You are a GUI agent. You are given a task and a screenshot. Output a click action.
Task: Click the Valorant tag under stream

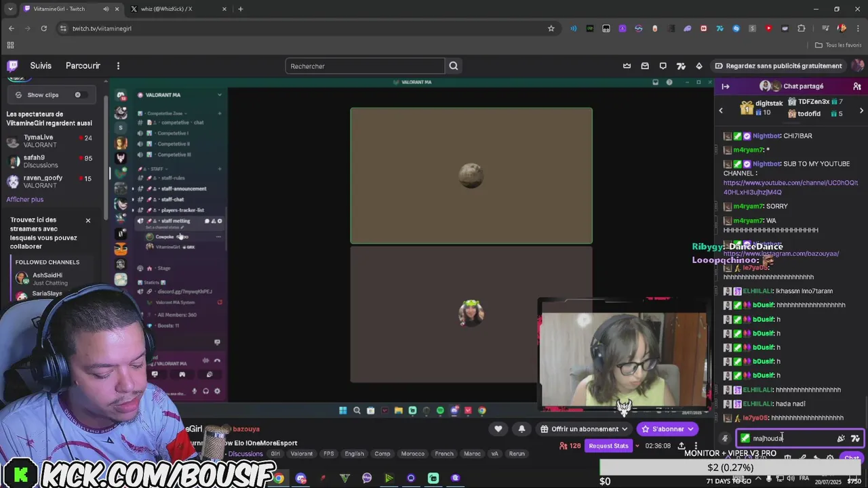302,454
